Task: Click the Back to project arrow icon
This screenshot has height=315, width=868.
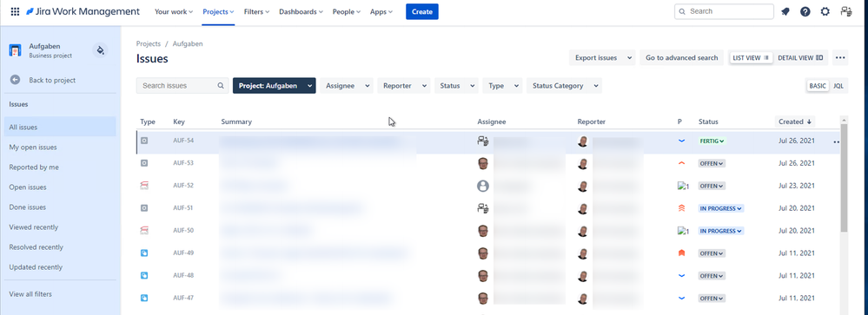Action: tap(15, 80)
